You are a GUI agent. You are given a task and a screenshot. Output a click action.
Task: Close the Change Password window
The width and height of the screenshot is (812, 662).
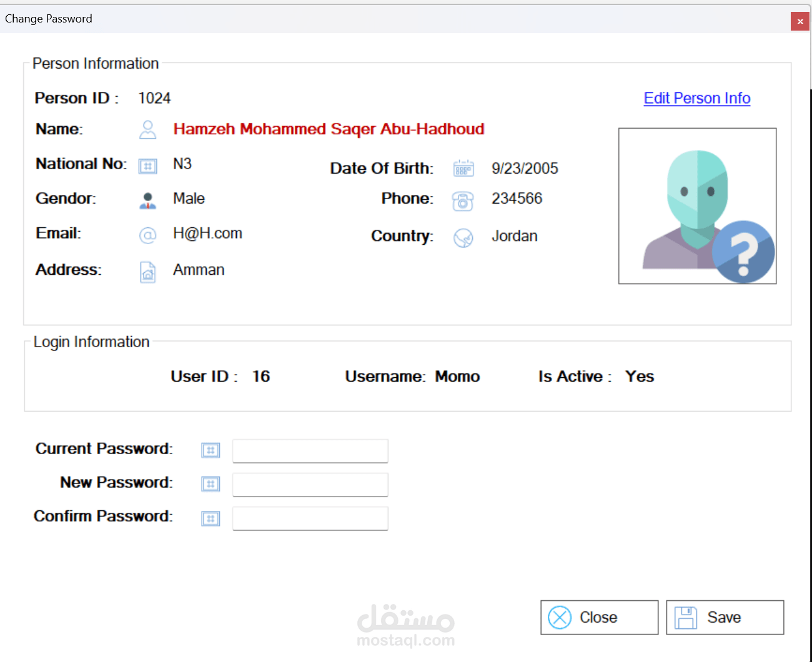800,21
